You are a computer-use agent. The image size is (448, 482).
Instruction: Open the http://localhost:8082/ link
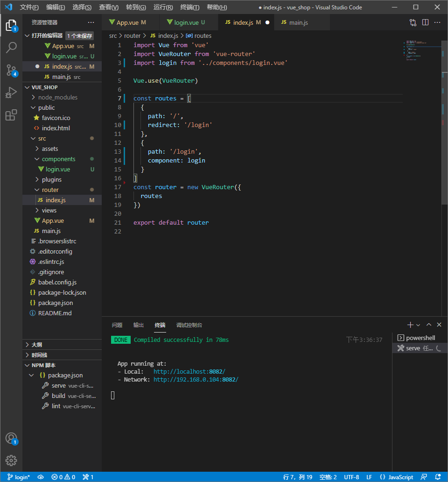point(189,372)
